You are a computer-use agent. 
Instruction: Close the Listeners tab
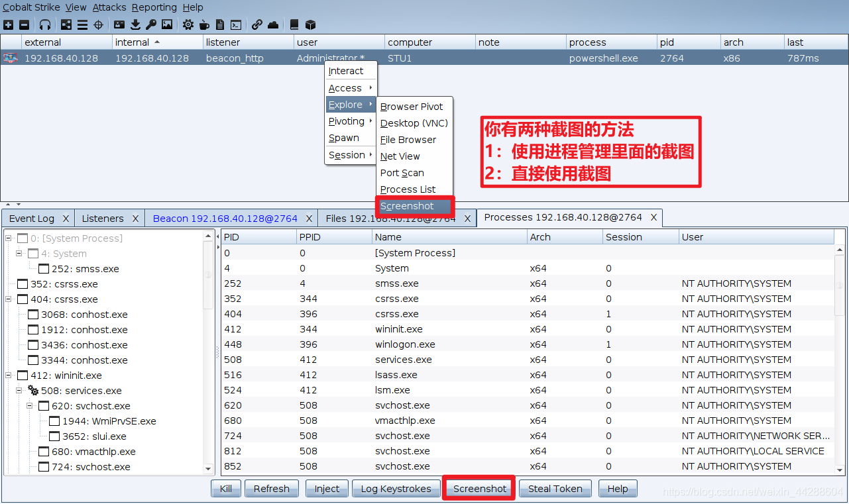tap(135, 219)
